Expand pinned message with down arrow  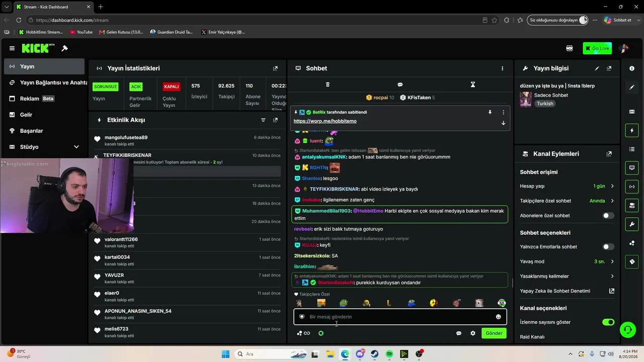[x=503, y=123]
